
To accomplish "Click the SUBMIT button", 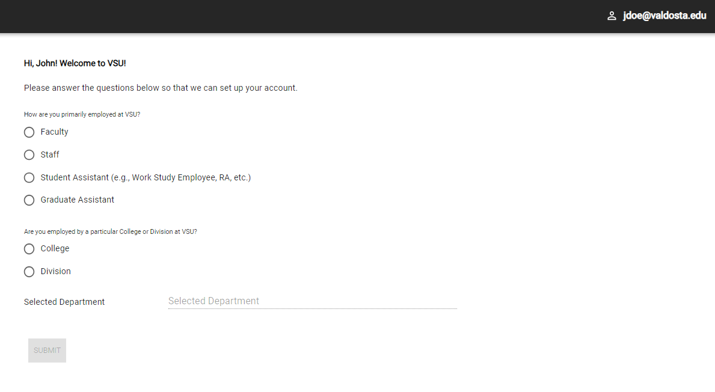I will click(47, 350).
